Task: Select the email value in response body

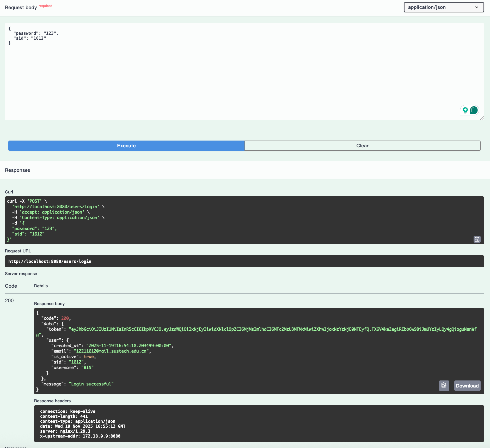Action: point(111,351)
